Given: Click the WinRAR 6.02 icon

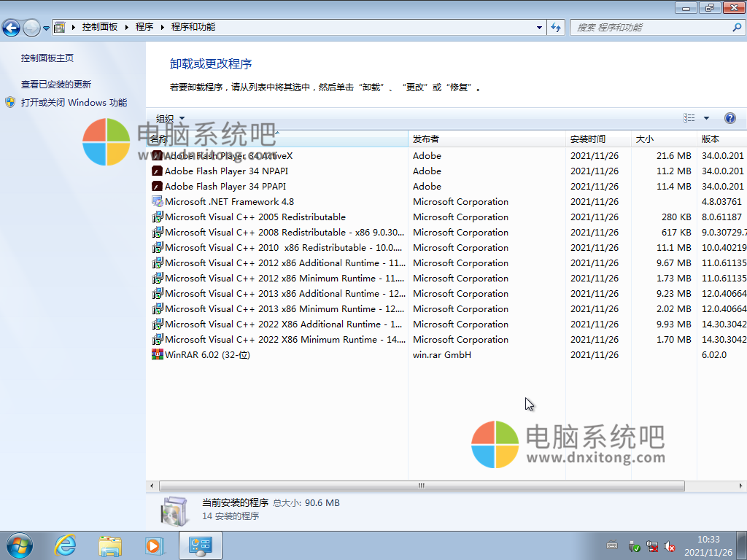Looking at the screenshot, I should coord(158,354).
